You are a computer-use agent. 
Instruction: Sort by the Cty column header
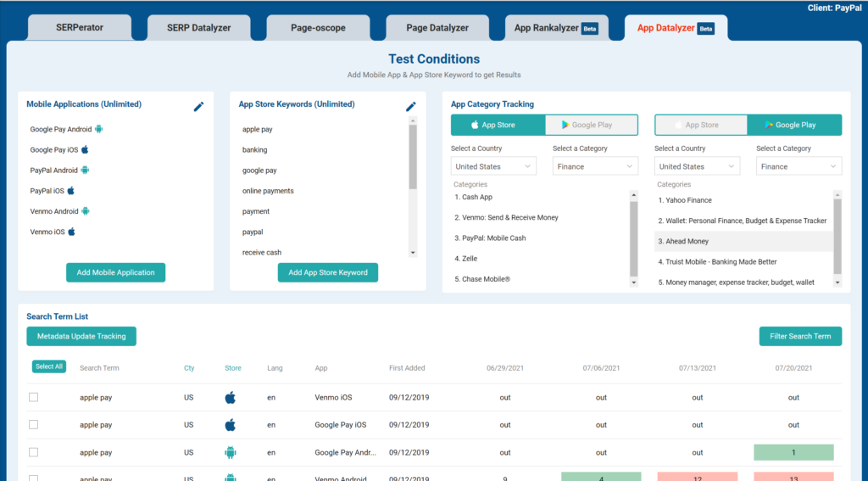pos(189,368)
